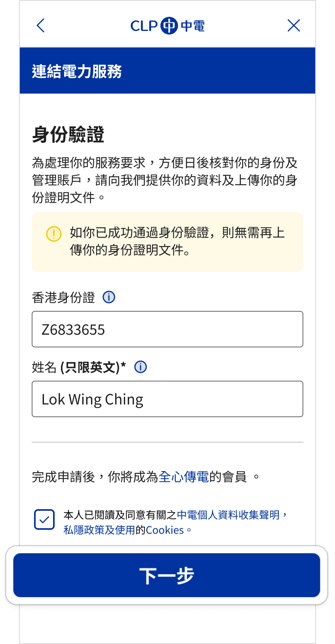Open info icon beside 姓名 (只限英文) label
The image size is (335, 644).
(x=141, y=367)
